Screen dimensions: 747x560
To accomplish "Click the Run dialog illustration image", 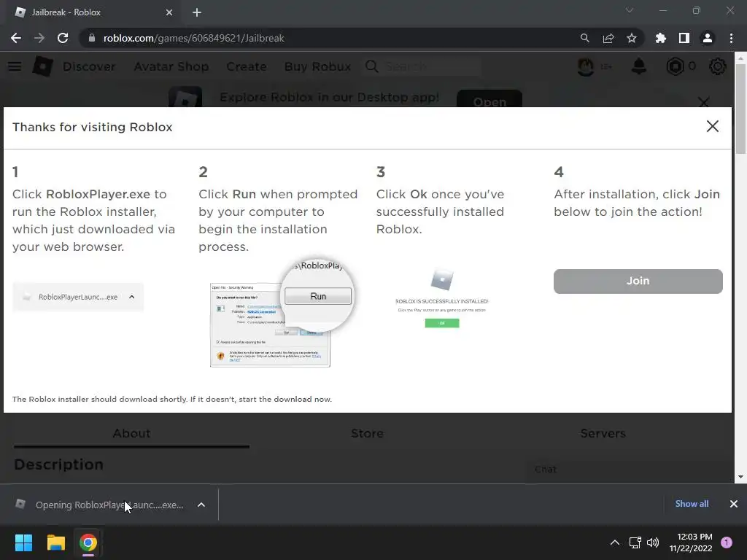I will 281,314.
